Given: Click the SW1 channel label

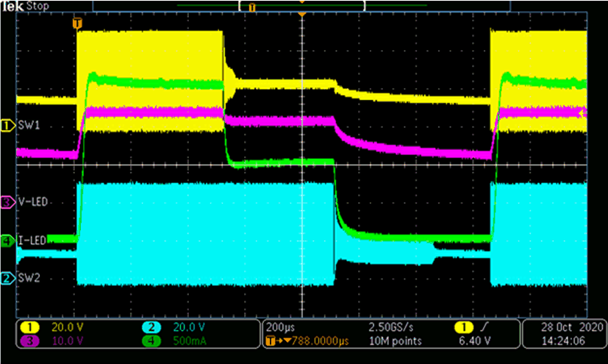Looking at the screenshot, I should coord(29,125).
